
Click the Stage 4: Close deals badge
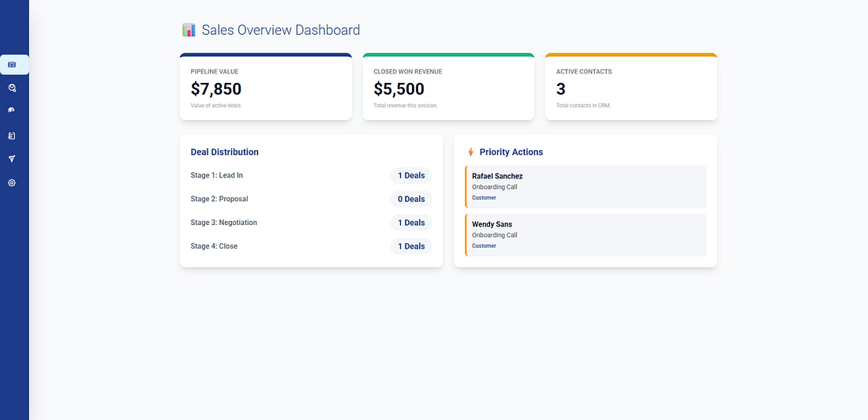coord(411,246)
